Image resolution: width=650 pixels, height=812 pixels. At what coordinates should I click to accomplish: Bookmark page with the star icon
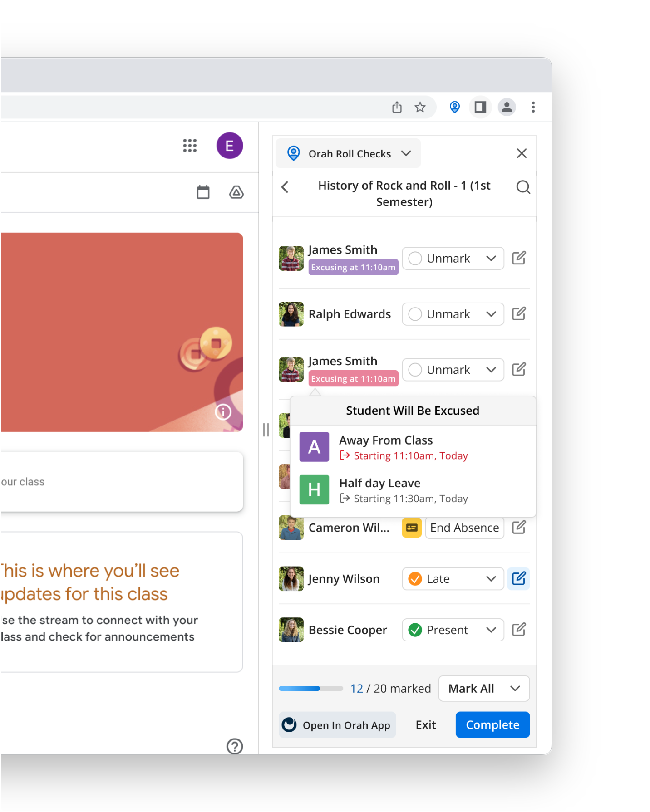point(420,107)
